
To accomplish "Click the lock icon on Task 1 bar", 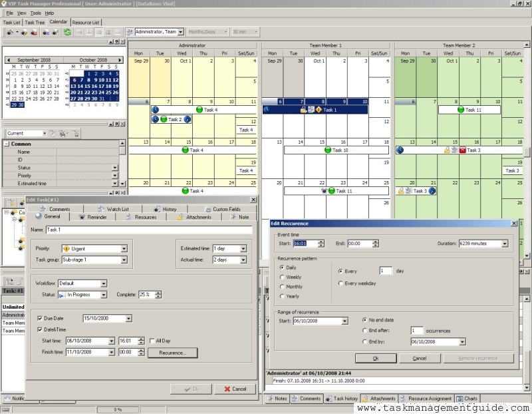I will click(303, 110).
